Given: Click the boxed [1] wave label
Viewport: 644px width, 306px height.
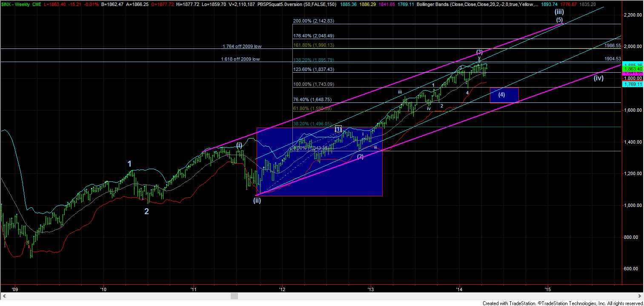Looking at the screenshot, I should click(338, 128).
